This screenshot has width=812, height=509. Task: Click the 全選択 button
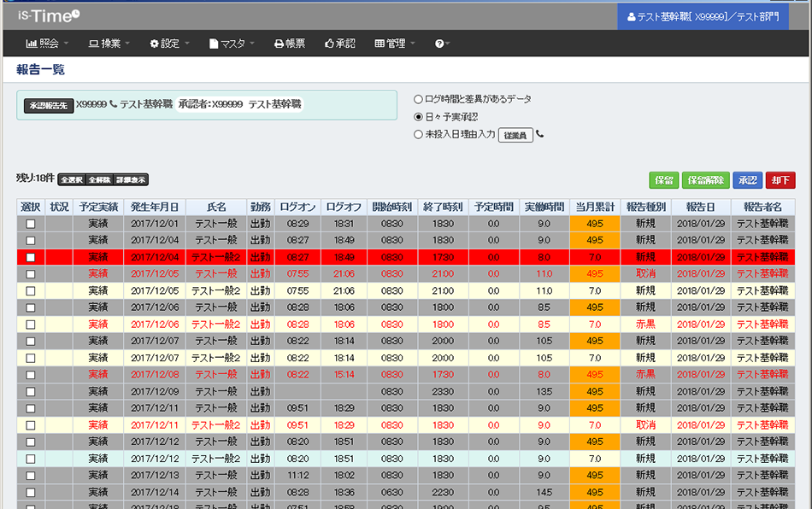pyautogui.click(x=72, y=179)
